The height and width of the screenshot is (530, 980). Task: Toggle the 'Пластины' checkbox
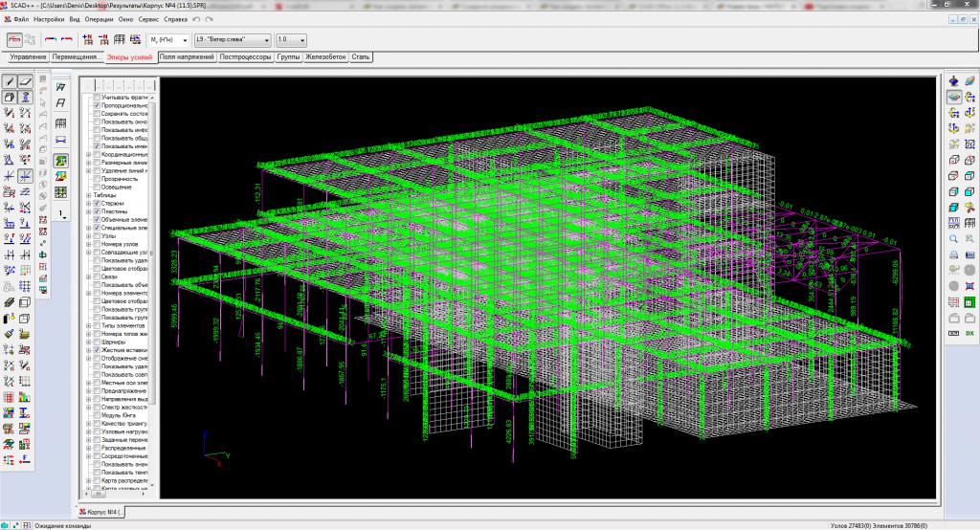point(97,211)
